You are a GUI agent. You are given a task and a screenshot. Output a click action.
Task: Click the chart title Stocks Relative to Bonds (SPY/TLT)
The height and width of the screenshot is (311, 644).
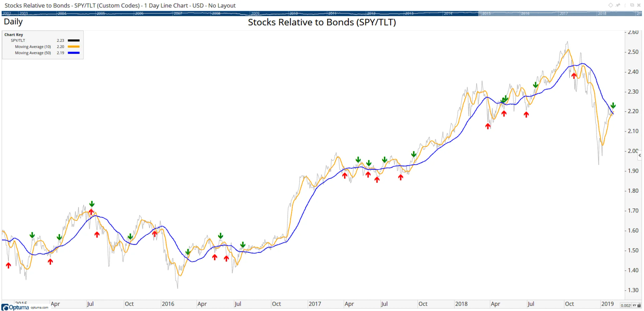coord(322,22)
